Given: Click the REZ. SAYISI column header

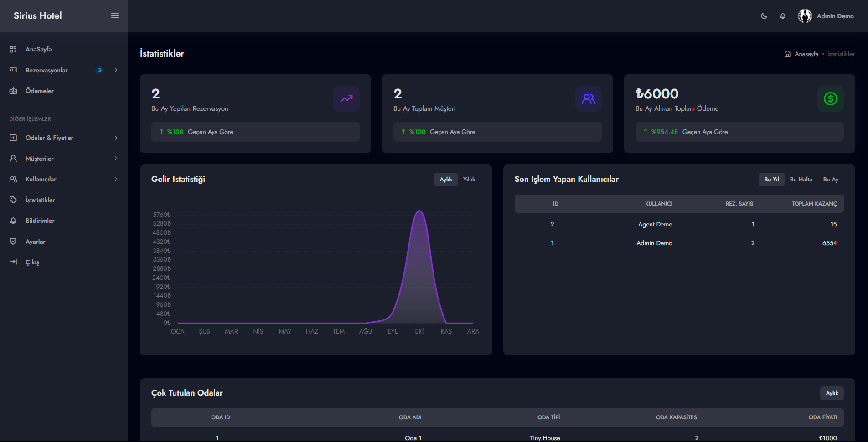Looking at the screenshot, I should [x=740, y=204].
